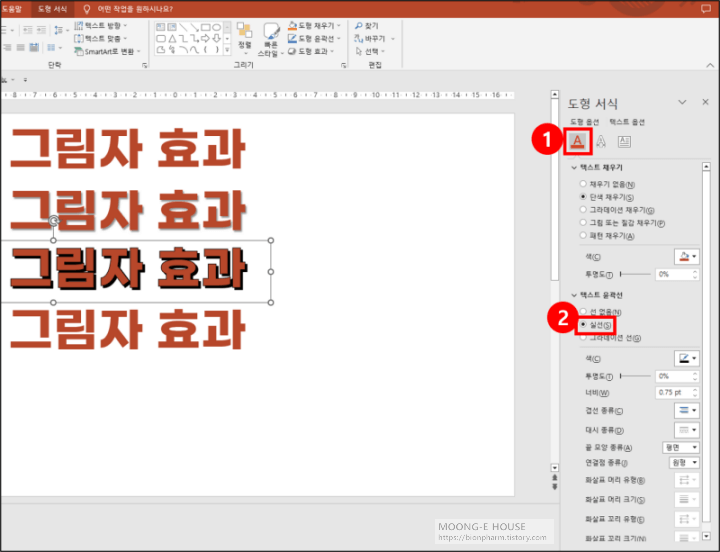
Task: Switch to 도형 옵션 shape options tab
Action: [585, 122]
